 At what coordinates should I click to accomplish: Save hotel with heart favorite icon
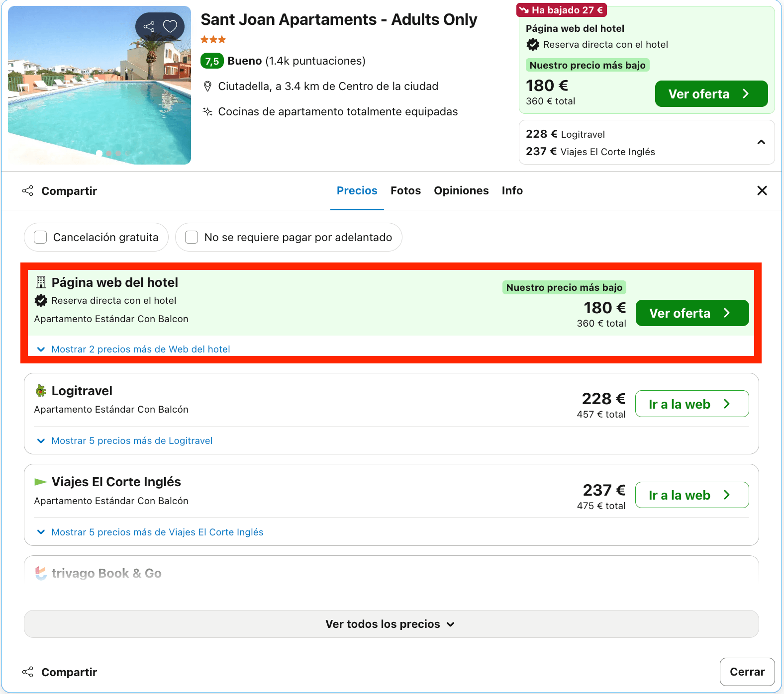[x=171, y=26]
